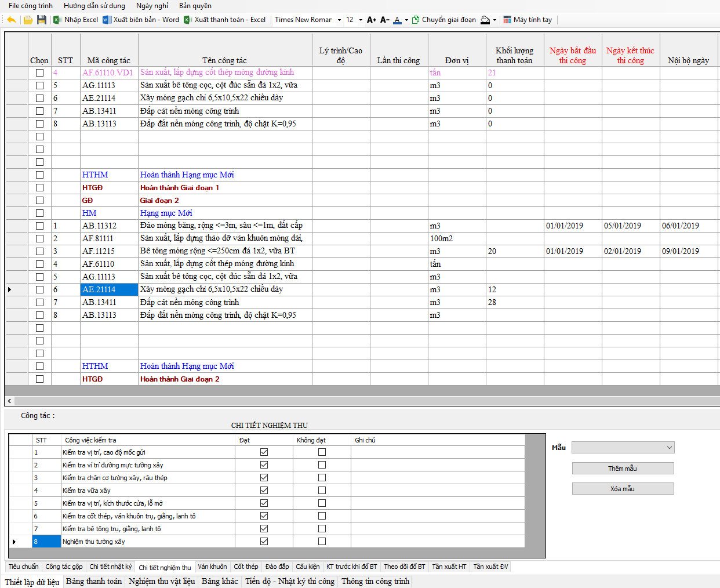Open the fill color dropdown arrow
The height and width of the screenshot is (588, 720).
tap(494, 20)
